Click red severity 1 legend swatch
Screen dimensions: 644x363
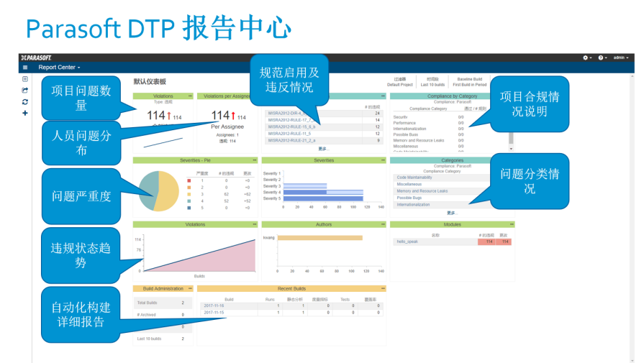[189, 180]
